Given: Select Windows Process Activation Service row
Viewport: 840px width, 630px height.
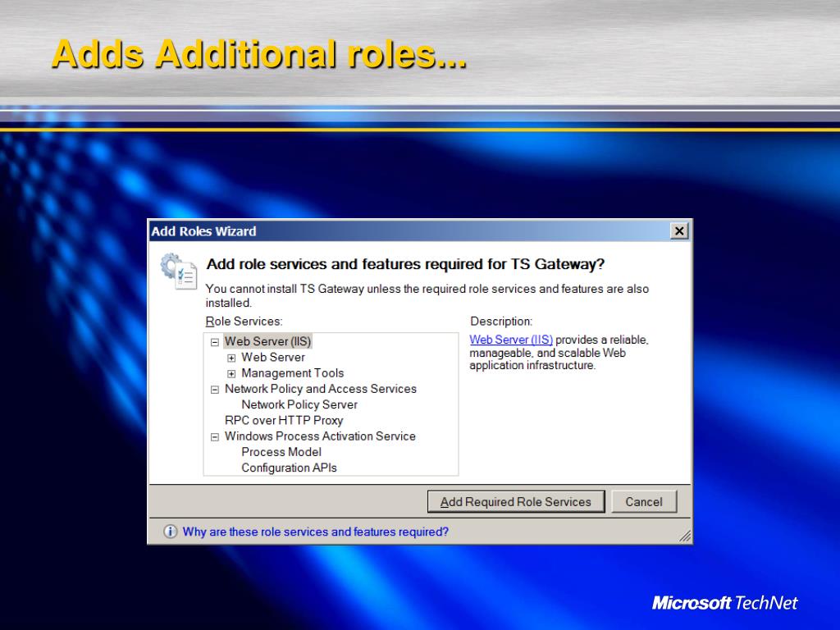Looking at the screenshot, I should coord(320,436).
